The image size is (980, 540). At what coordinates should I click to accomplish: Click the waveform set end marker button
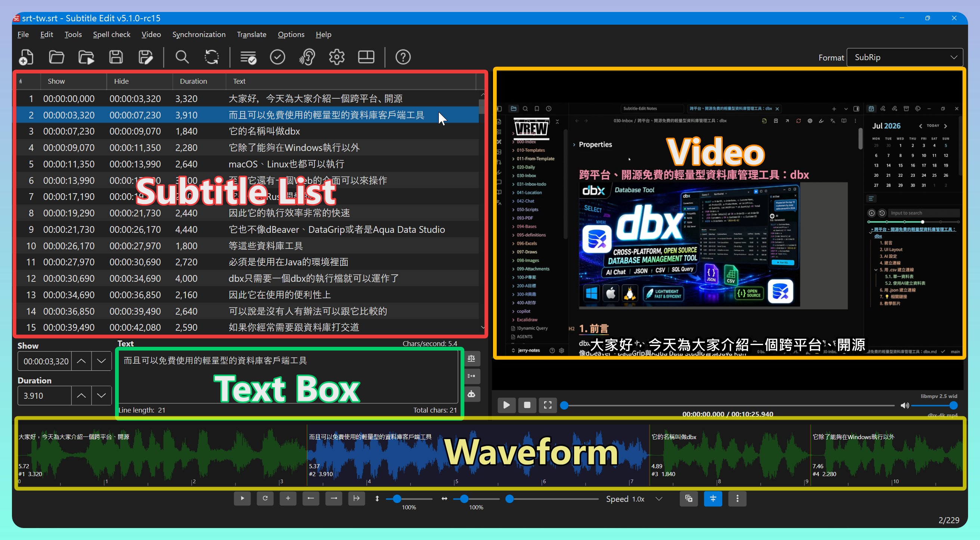(334, 498)
